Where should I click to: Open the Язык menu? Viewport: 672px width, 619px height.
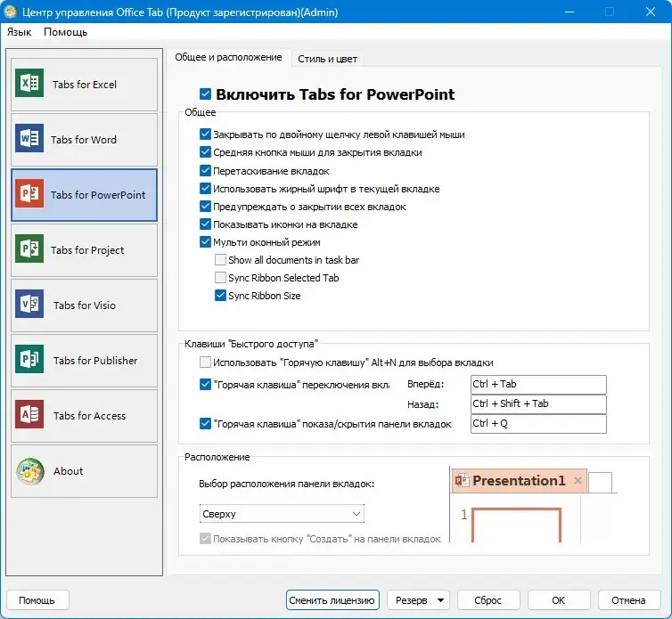click(x=20, y=32)
